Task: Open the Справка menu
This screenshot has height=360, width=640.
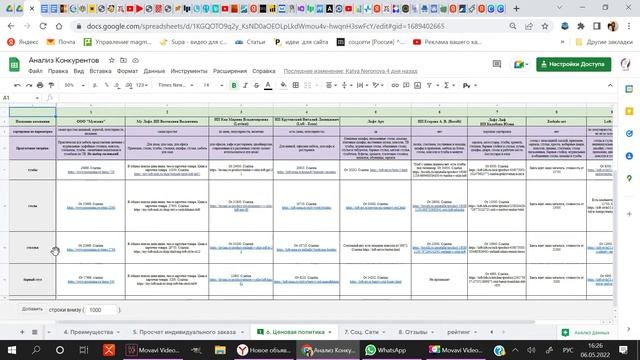Action: [x=264, y=71]
